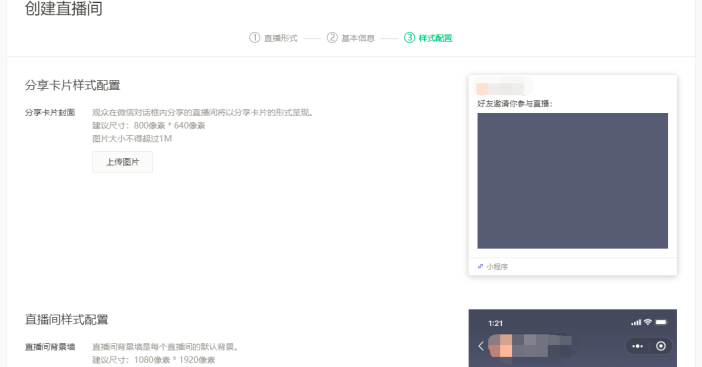Click the 1:21 time in phone preview
Screen dimensions: 702x367
pyautogui.click(x=496, y=323)
